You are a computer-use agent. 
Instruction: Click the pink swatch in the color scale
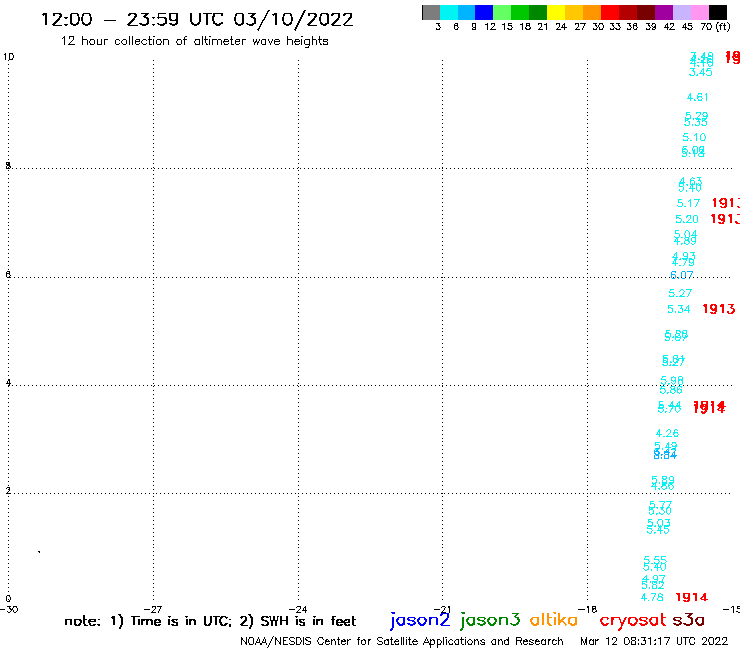(699, 12)
